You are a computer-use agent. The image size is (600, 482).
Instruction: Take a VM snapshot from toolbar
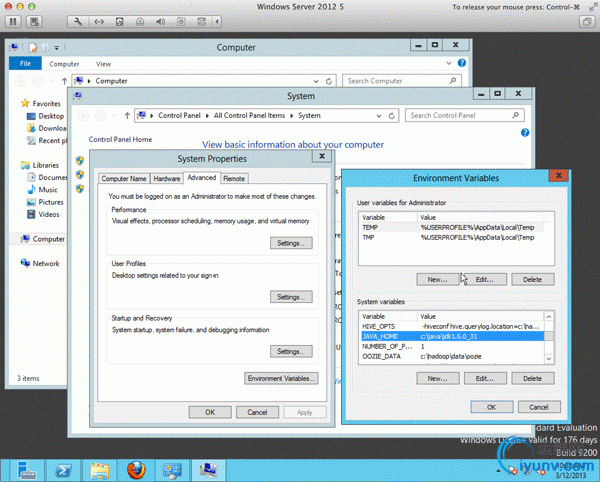tap(34, 21)
